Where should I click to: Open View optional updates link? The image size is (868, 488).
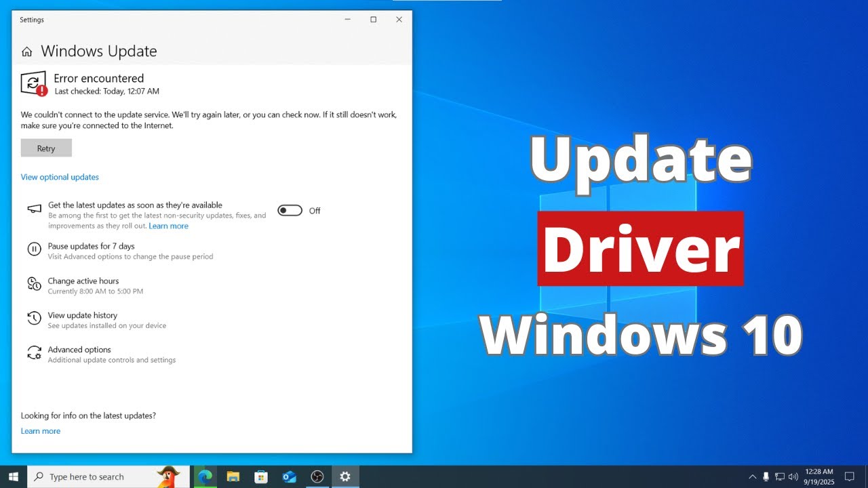tap(60, 177)
